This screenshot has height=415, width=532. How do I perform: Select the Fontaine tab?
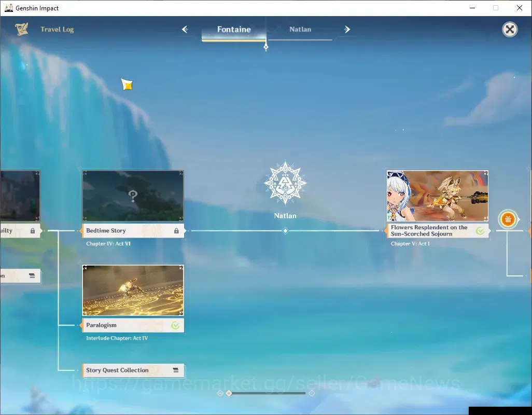pos(234,30)
